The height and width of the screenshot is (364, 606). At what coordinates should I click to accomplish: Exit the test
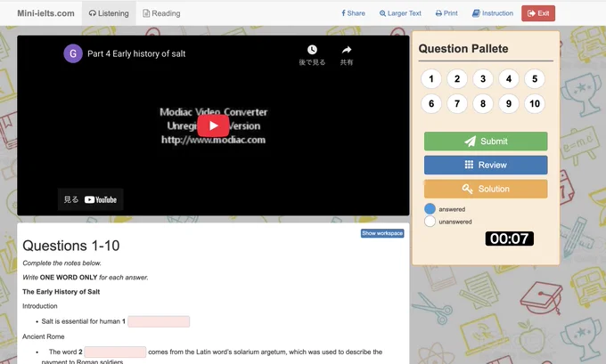(538, 13)
